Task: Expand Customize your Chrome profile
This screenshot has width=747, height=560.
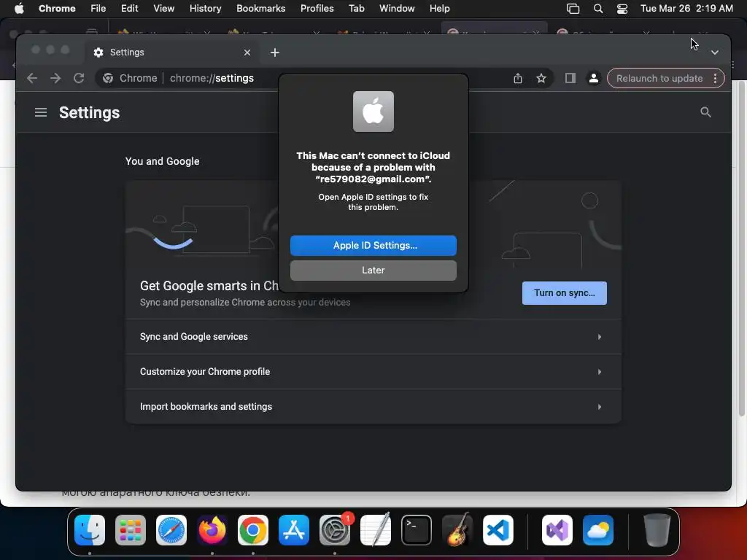Action: coord(373,371)
